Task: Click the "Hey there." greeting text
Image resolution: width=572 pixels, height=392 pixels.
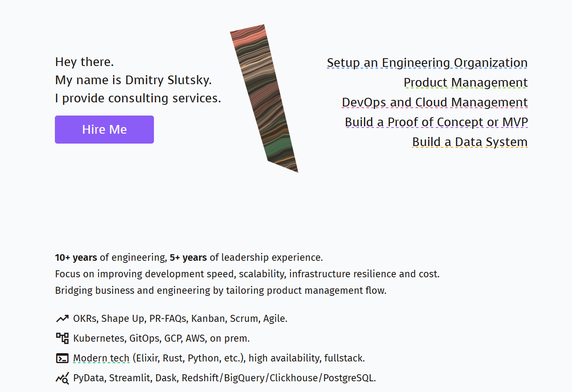Action: point(85,62)
